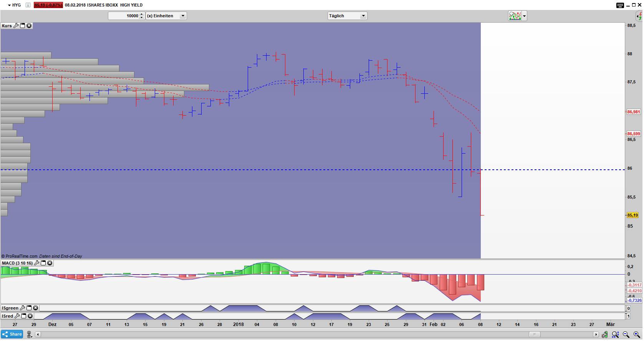Click the Share button
Viewport: 644px width, 341px height.
pos(12,334)
